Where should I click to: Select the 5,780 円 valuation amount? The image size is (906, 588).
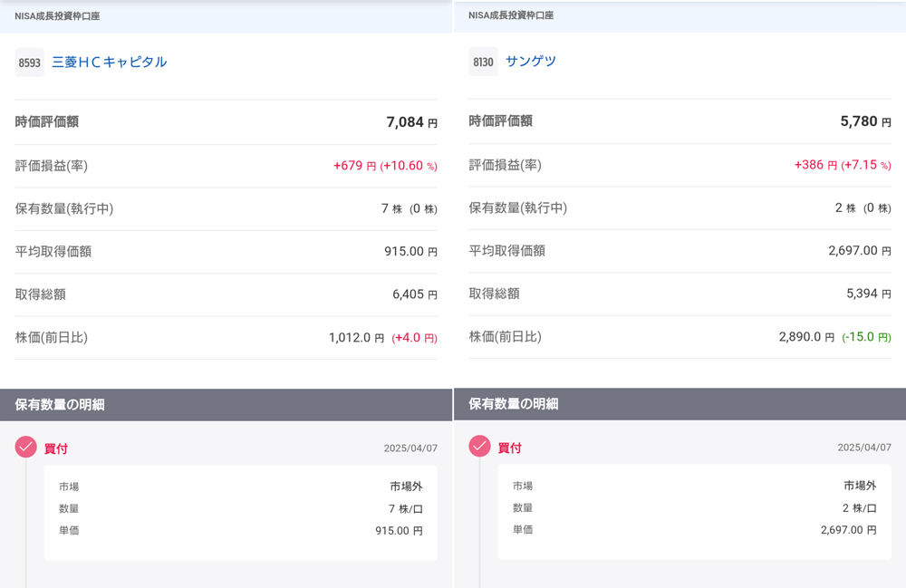click(x=865, y=121)
